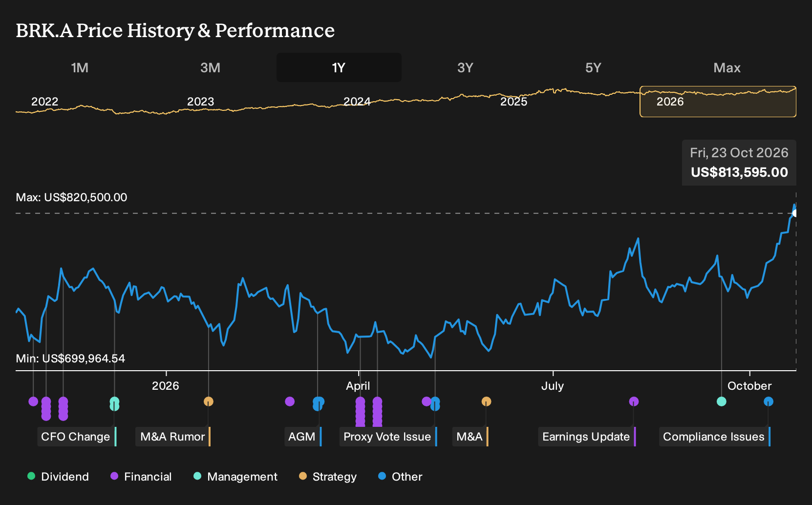Select teal Management dot left of October label
This screenshot has width=812, height=505.
721,401
